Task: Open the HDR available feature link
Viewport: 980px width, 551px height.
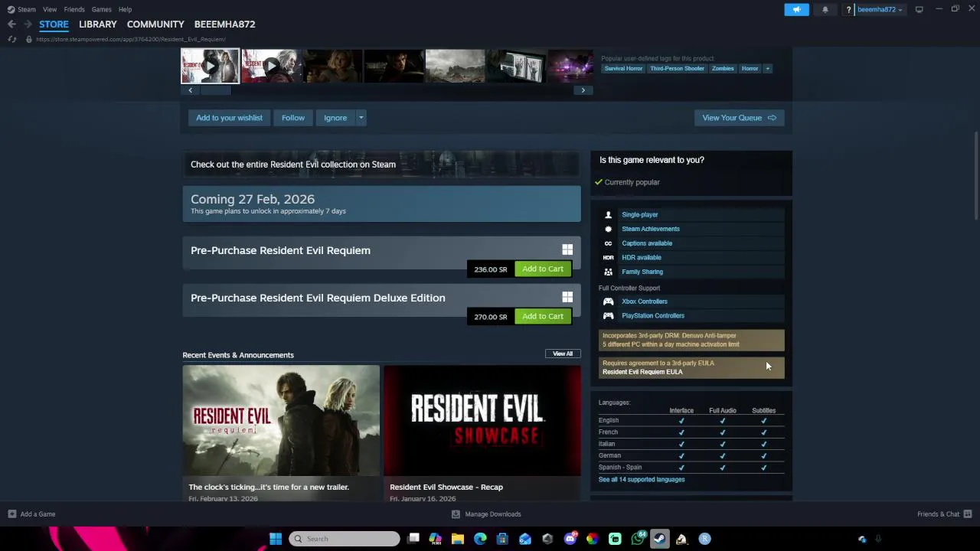Action: pyautogui.click(x=642, y=258)
